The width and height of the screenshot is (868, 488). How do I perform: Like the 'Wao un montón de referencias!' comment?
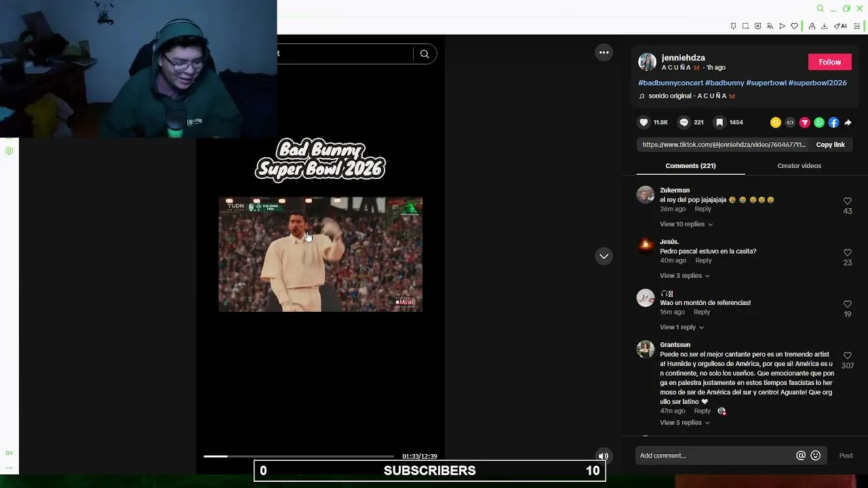pyautogui.click(x=848, y=304)
